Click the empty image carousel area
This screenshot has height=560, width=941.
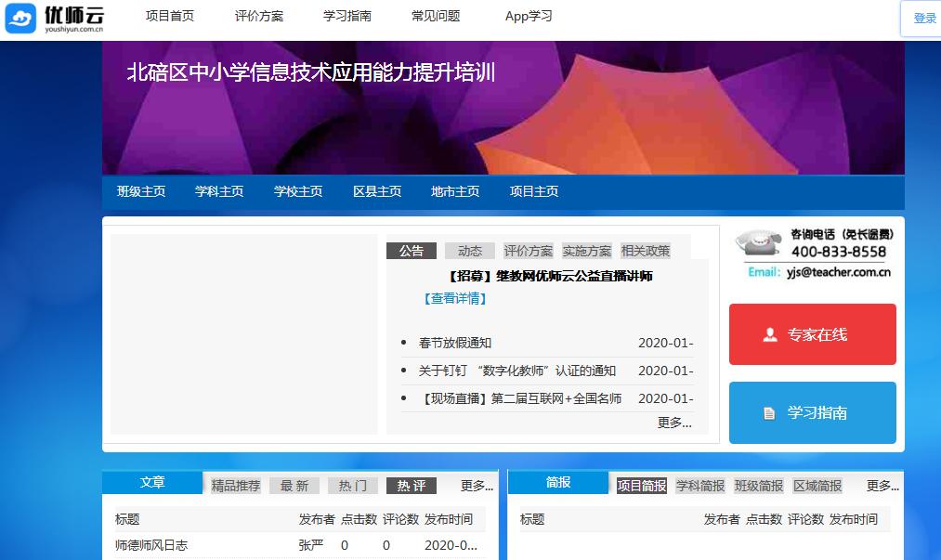point(243,334)
